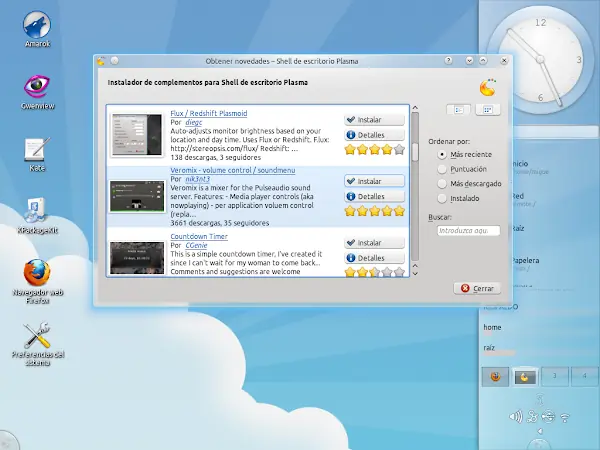Image resolution: width=600 pixels, height=450 pixels.
Task: Click the Veromix preview thumbnail
Action: click(137, 197)
